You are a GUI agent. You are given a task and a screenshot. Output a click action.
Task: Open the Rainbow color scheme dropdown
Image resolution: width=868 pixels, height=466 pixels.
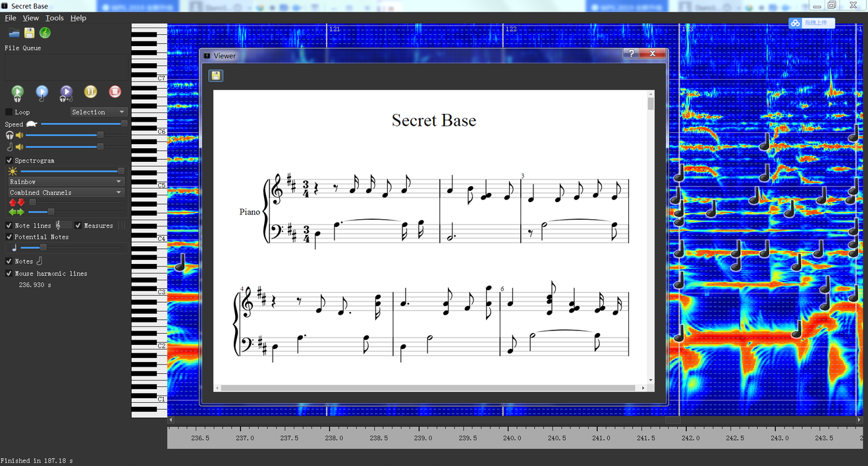[66, 182]
